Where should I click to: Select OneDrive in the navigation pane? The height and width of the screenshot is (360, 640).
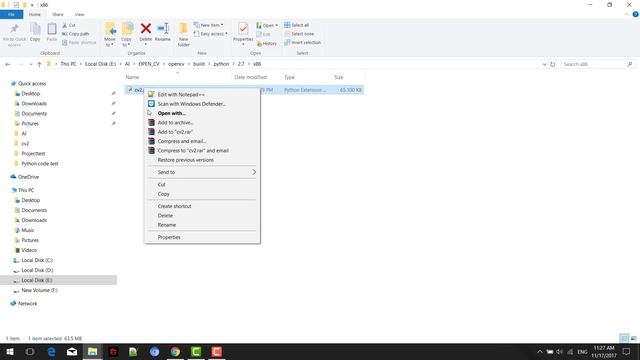(x=28, y=177)
